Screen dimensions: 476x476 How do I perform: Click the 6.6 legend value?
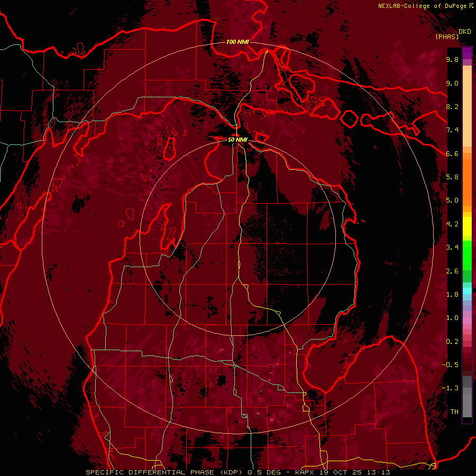point(452,153)
